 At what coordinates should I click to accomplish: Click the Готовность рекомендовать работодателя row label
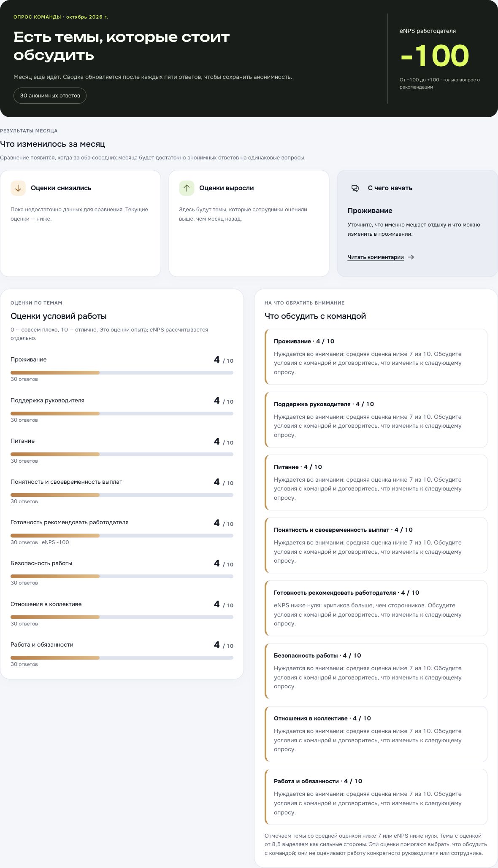click(x=70, y=522)
